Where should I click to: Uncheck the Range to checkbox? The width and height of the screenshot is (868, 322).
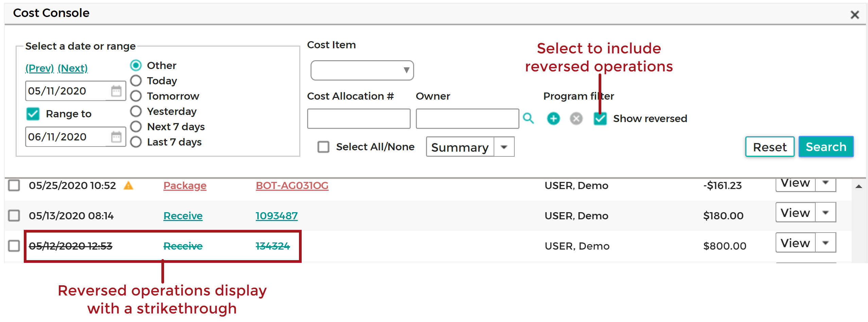pyautogui.click(x=33, y=114)
